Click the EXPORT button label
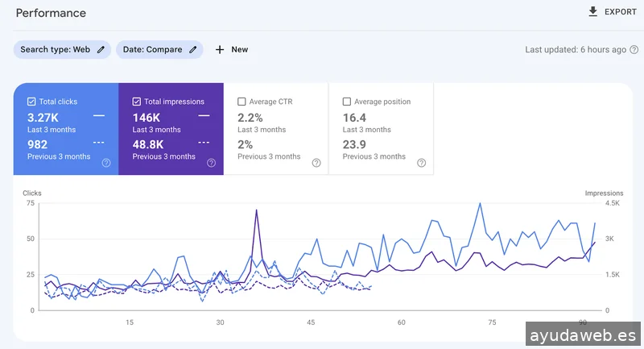Screen dimensions: 644x349 point(621,12)
